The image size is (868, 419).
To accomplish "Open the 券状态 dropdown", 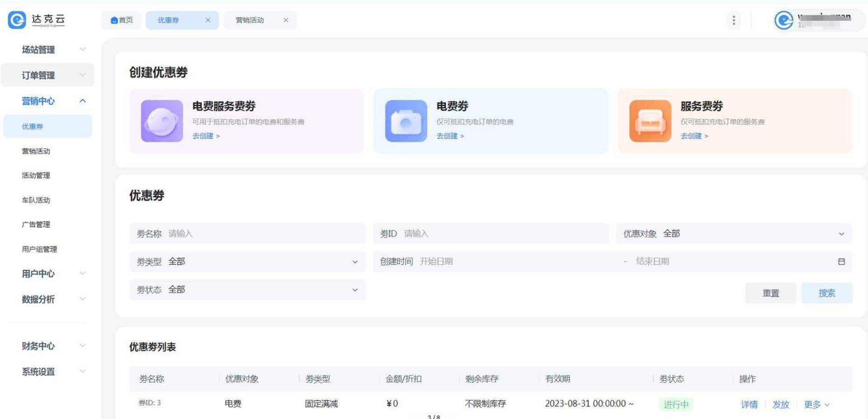I will pos(247,290).
